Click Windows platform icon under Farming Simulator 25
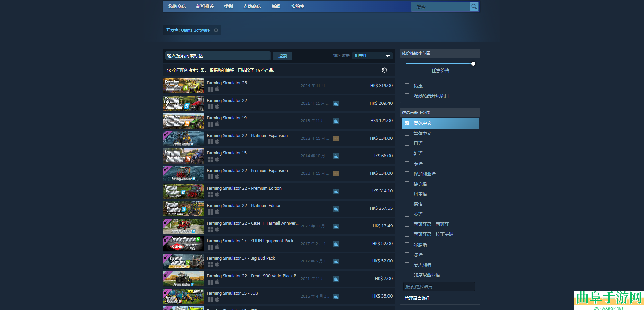Screen dimensions: 644x310 [210, 89]
